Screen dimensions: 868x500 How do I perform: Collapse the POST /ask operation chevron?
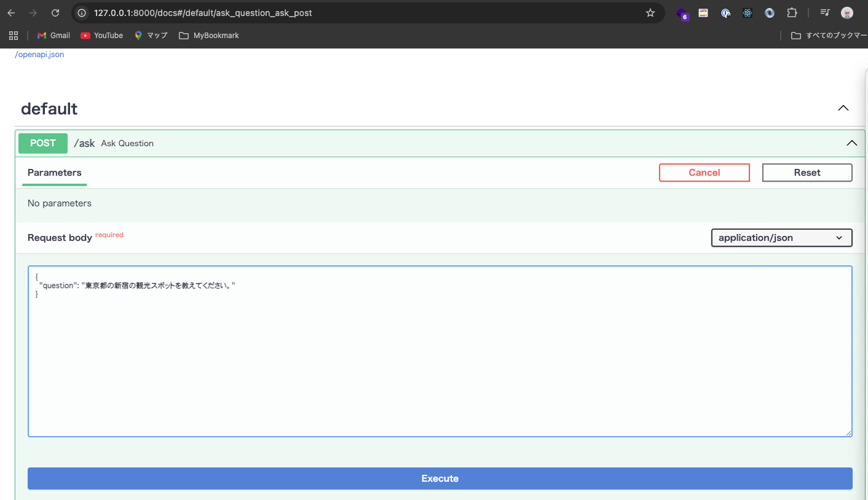[x=852, y=143]
